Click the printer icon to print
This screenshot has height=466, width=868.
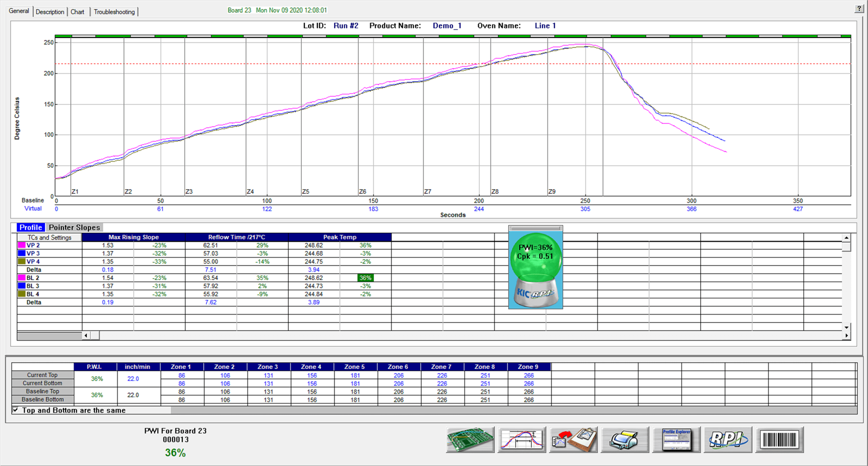pyautogui.click(x=625, y=439)
